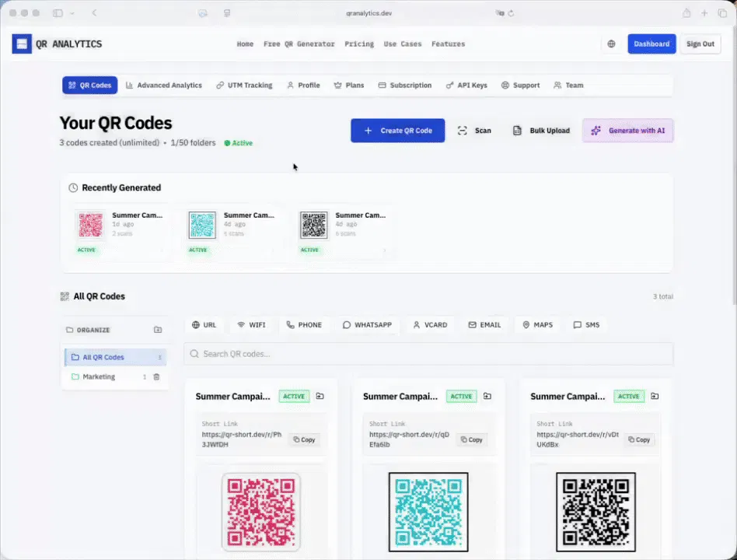Viewport: 737px width, 560px height.
Task: Filter codes by WHATSAPP type
Action: [x=367, y=324]
